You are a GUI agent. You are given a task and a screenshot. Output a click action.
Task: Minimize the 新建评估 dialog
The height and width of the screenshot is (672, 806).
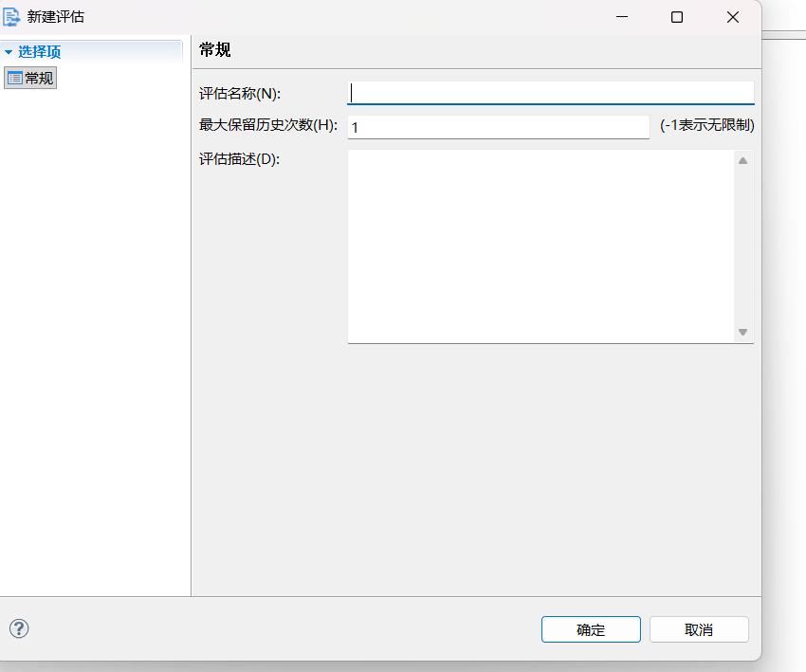tap(622, 17)
